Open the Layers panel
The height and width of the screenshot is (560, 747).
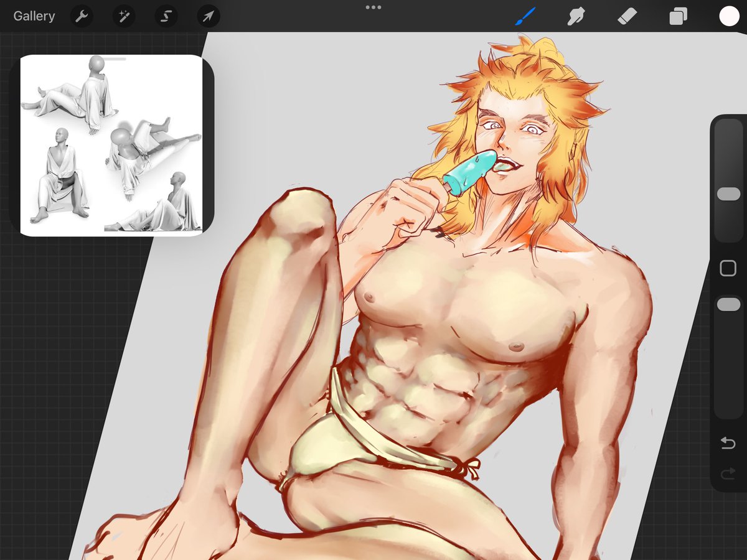coord(678,16)
